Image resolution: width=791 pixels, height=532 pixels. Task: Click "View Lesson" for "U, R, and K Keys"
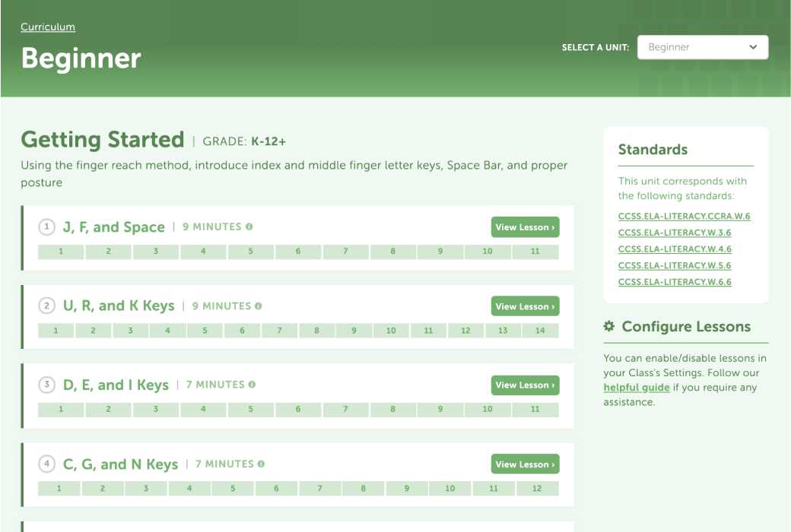(525, 306)
